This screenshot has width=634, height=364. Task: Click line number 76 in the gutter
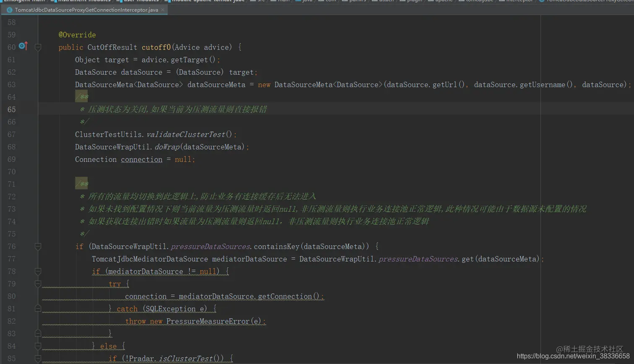tap(11, 246)
